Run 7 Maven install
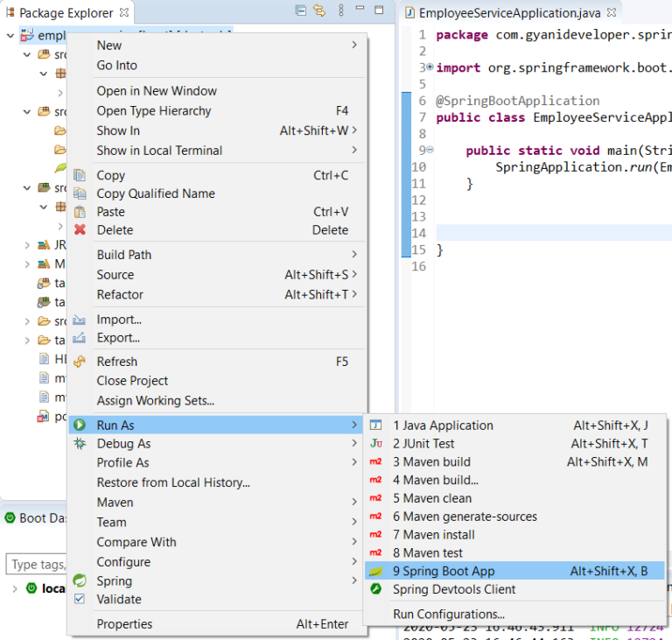This screenshot has width=672, height=640. tap(514, 534)
